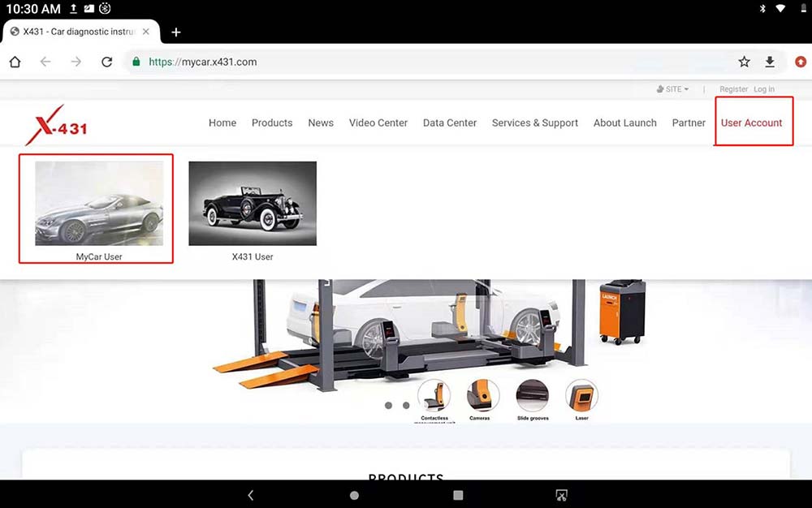Tap the Android home circle button
This screenshot has width=812, height=508.
coord(354,496)
